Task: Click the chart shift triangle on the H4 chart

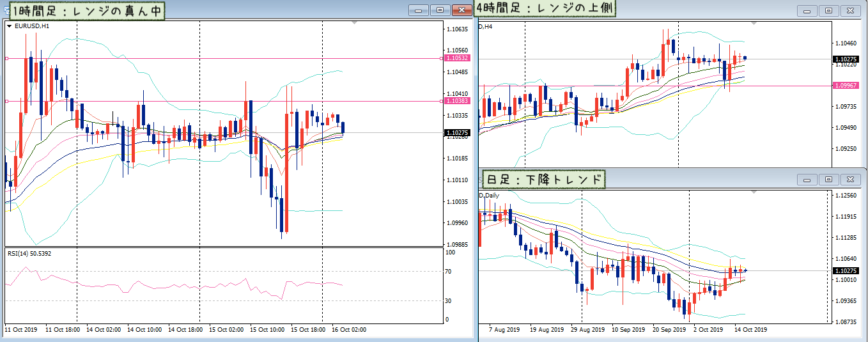Action: click(754, 22)
